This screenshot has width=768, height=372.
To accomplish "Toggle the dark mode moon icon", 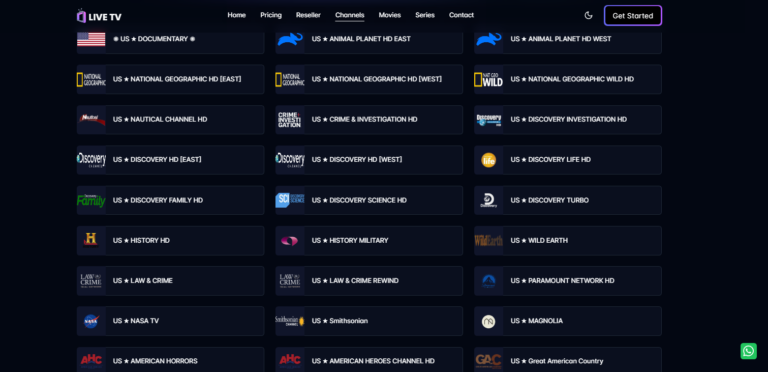I will [x=588, y=15].
